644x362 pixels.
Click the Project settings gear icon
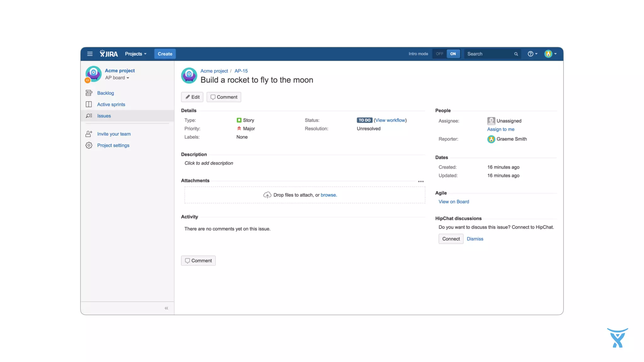click(89, 145)
